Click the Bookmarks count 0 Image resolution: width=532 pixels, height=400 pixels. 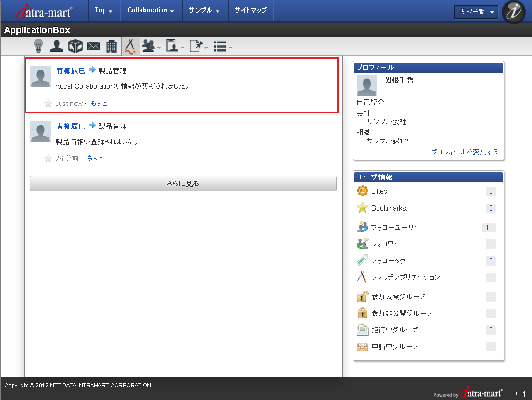tap(490, 208)
